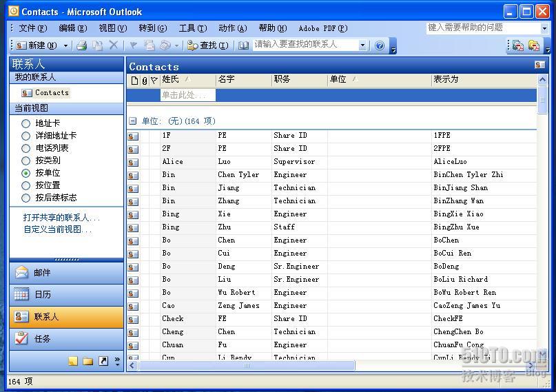Viewport: 556px width, 392px height.
Task: Click the Find toolbar button
Action: pos(208,45)
